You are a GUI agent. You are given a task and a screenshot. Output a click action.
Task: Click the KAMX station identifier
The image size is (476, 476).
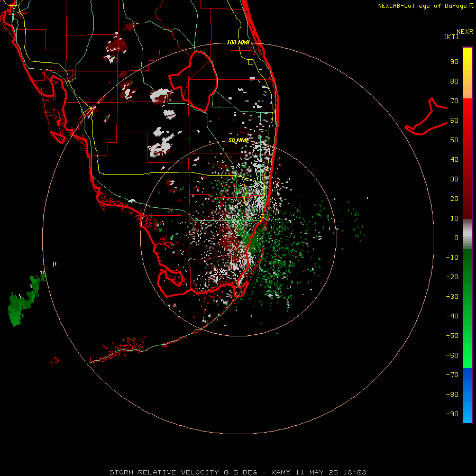(x=281, y=472)
